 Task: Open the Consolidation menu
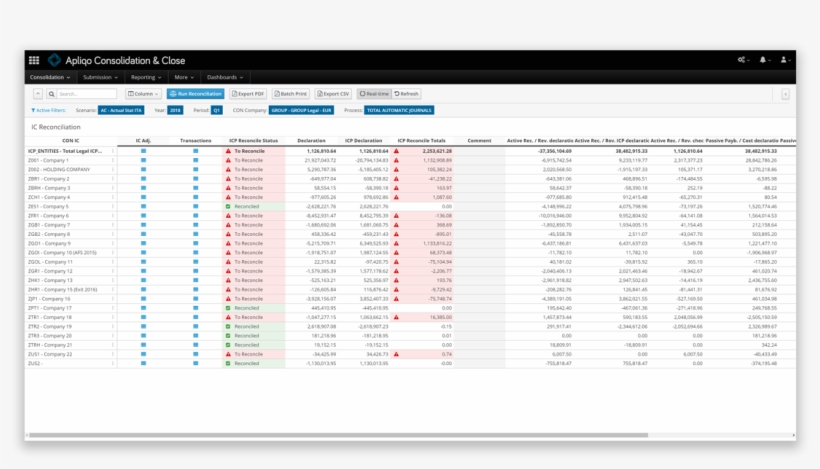click(x=50, y=77)
